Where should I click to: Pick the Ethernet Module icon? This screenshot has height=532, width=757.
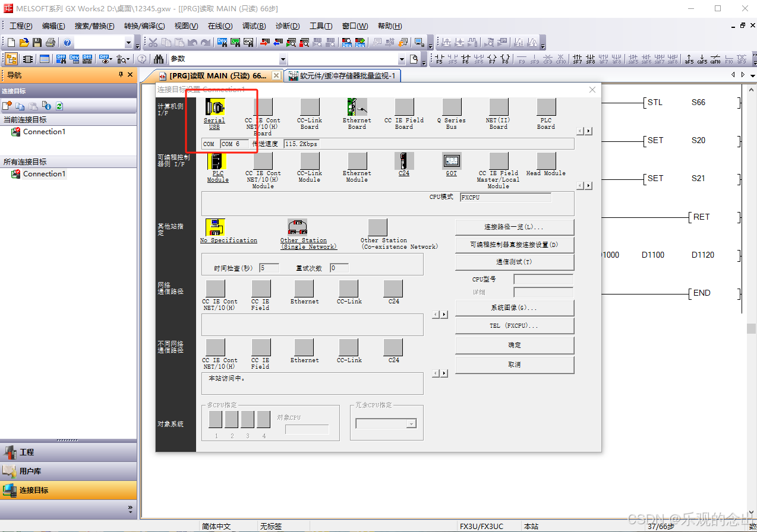point(357,161)
